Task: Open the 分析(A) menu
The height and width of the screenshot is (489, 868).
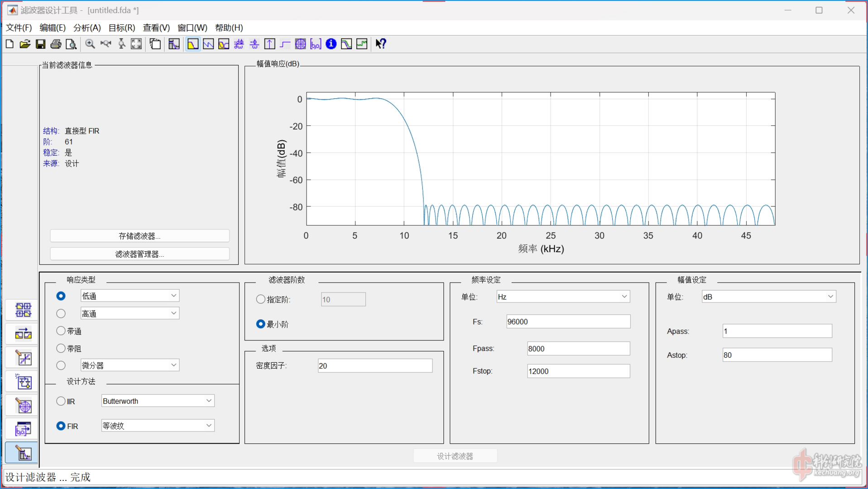Action: tap(86, 28)
